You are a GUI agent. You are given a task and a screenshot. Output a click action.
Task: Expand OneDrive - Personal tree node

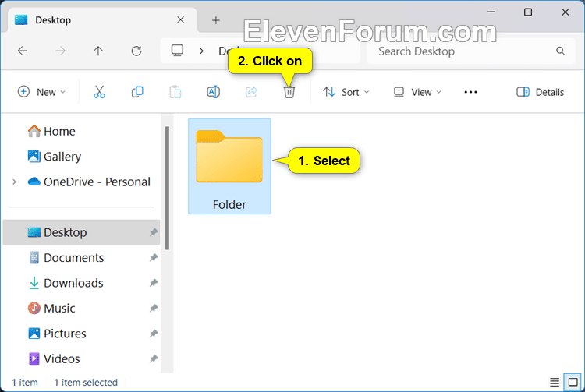pyautogui.click(x=14, y=182)
